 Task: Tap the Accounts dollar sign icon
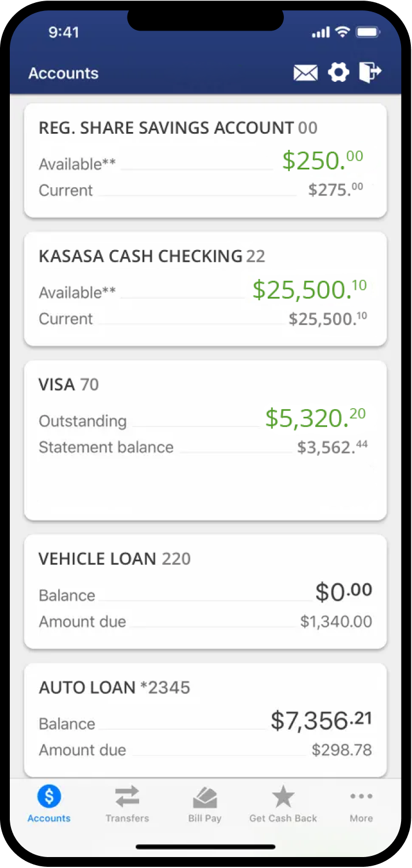tap(49, 797)
